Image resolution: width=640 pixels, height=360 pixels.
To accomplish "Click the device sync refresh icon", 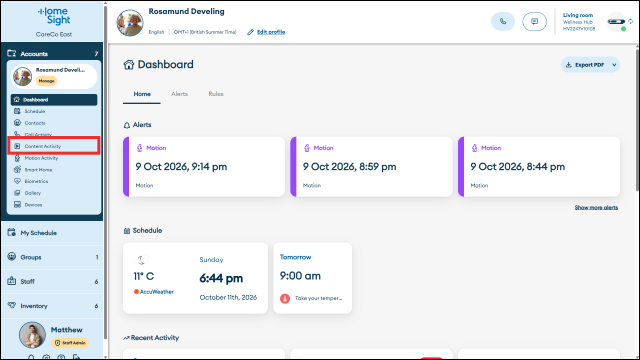I will [631, 21].
